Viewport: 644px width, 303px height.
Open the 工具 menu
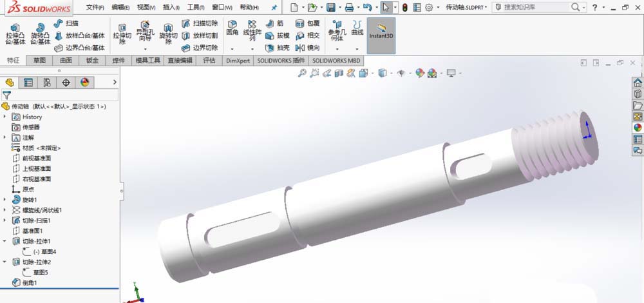click(195, 8)
